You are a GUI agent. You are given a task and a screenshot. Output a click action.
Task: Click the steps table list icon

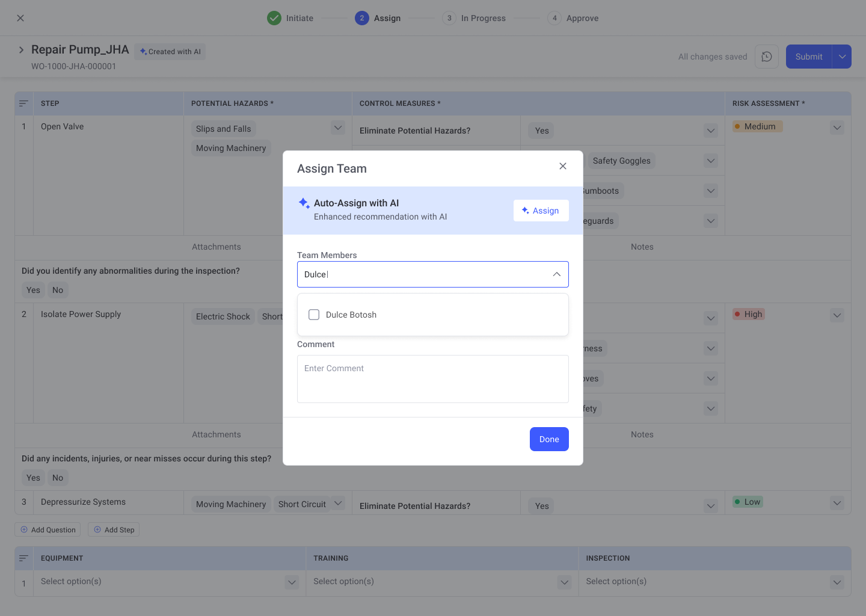coord(23,103)
